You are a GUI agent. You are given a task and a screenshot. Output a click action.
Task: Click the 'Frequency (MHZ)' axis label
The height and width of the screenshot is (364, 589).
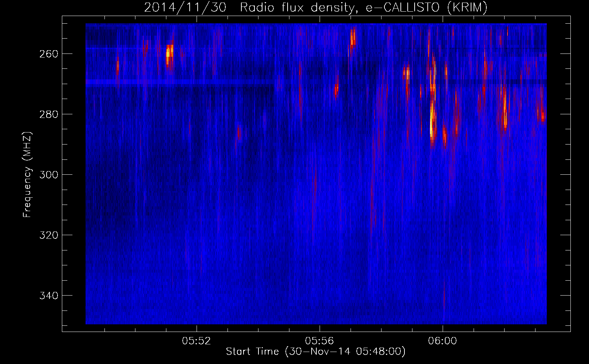pyautogui.click(x=27, y=174)
